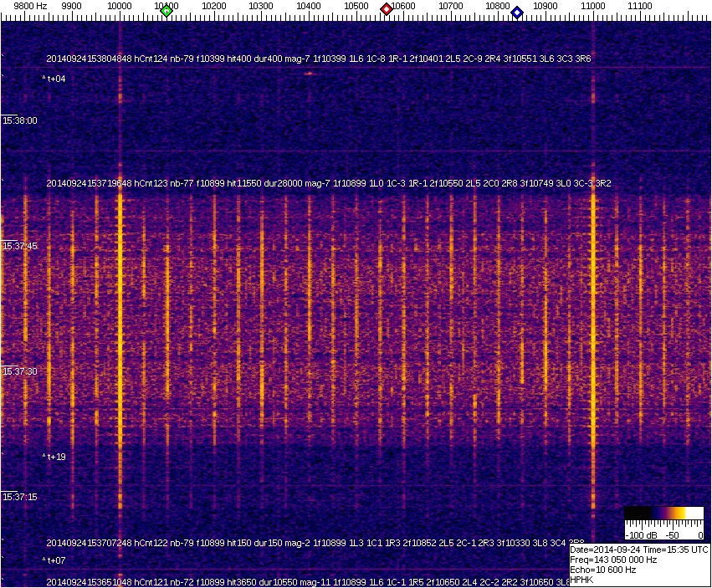Screen dimensions: 712x588
Task: Select the hCnt124 event annotation line
Action: [318, 59]
